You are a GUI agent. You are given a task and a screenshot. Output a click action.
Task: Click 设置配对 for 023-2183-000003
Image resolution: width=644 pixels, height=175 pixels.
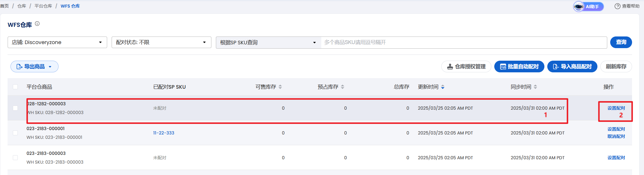click(616, 157)
